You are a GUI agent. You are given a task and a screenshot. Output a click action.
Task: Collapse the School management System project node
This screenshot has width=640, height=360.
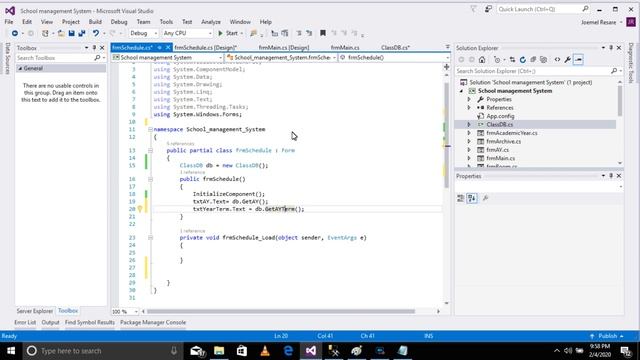pyautogui.click(x=462, y=91)
